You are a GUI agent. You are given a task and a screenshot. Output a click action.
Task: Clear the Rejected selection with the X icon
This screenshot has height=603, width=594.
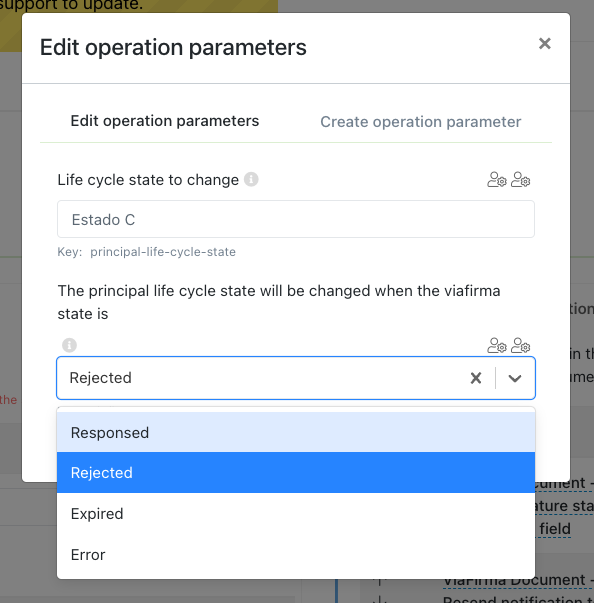coord(476,378)
